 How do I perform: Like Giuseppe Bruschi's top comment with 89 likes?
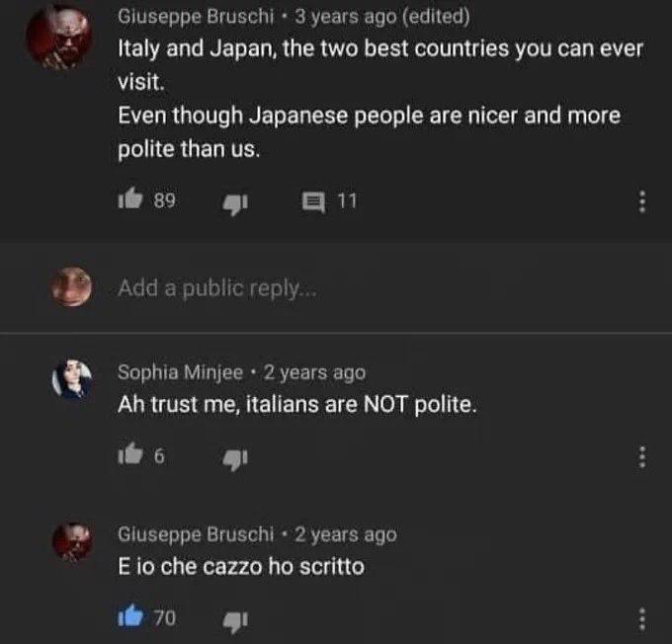(x=130, y=199)
